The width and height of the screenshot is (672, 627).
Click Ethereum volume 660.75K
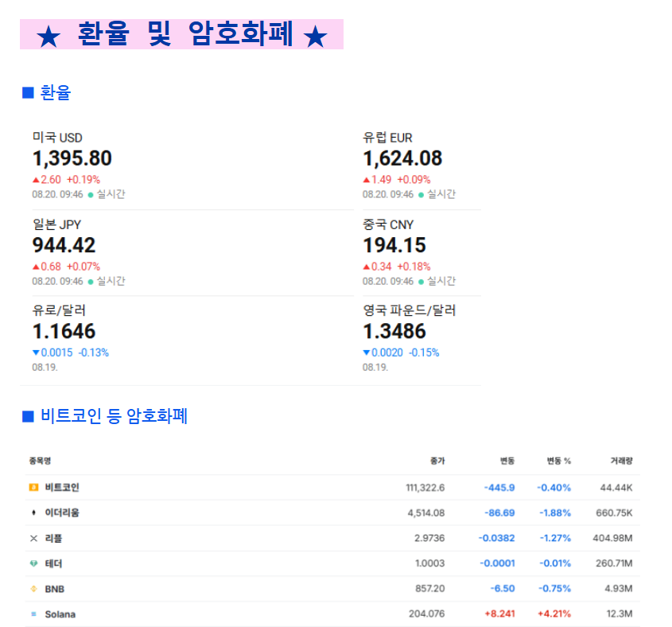614,513
